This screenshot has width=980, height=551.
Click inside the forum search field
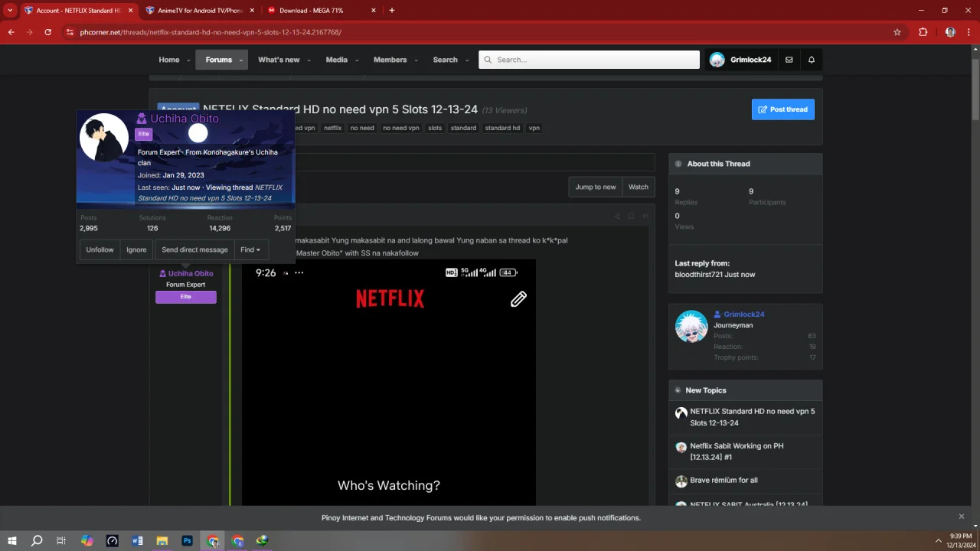tap(590, 60)
